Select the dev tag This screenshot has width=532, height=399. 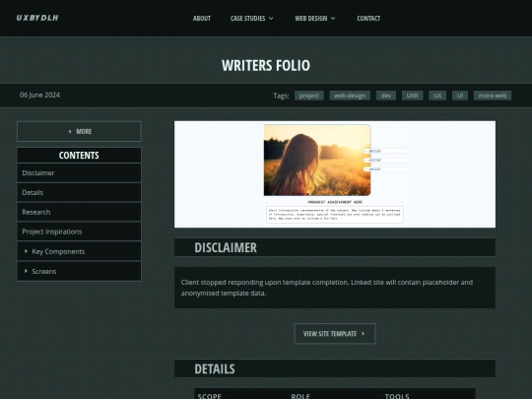click(386, 96)
